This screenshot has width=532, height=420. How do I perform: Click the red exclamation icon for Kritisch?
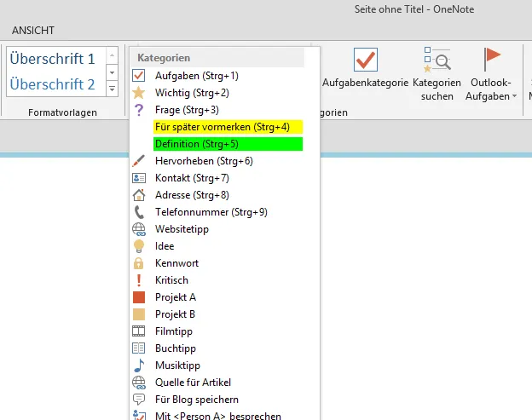138,280
